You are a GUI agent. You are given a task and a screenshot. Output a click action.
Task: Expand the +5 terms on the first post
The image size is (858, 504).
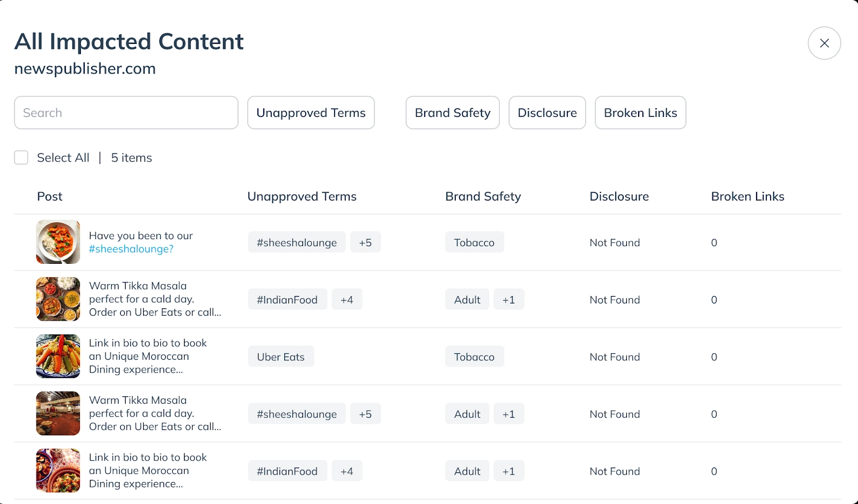point(365,242)
